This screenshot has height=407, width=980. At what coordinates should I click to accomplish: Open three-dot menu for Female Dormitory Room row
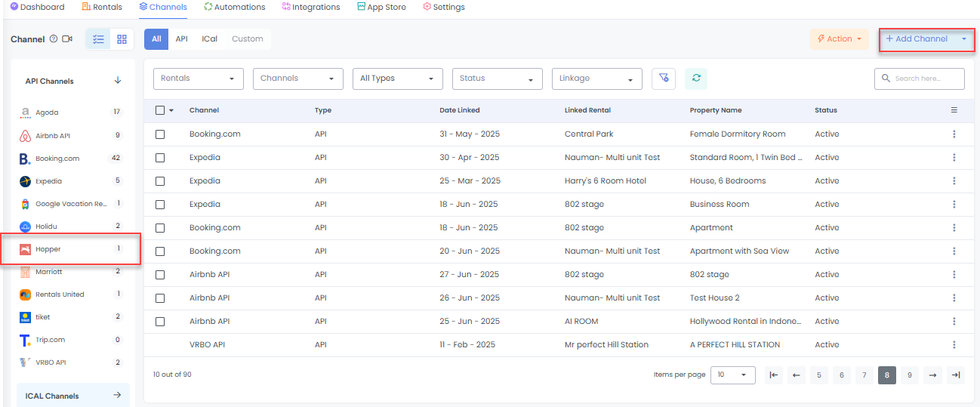tap(954, 134)
